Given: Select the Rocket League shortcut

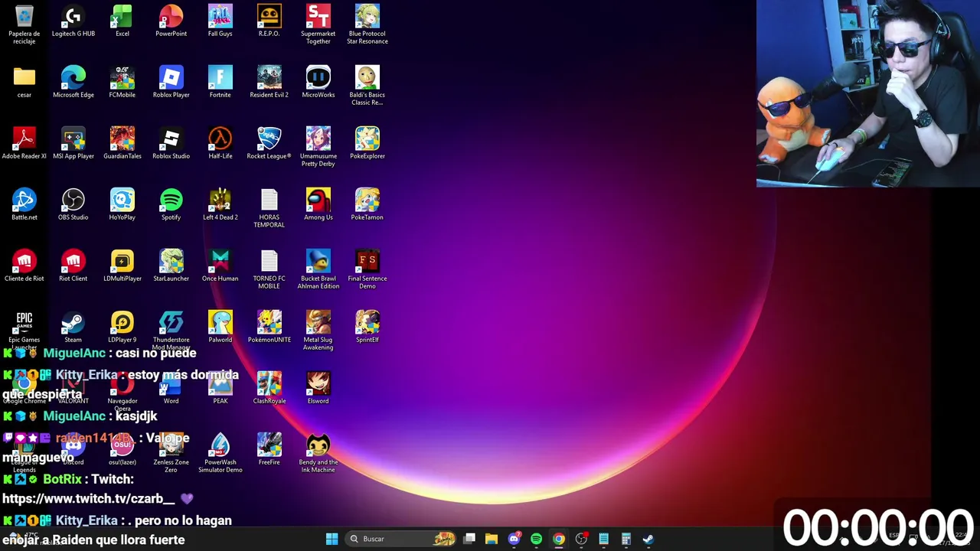Looking at the screenshot, I should 269,144.
